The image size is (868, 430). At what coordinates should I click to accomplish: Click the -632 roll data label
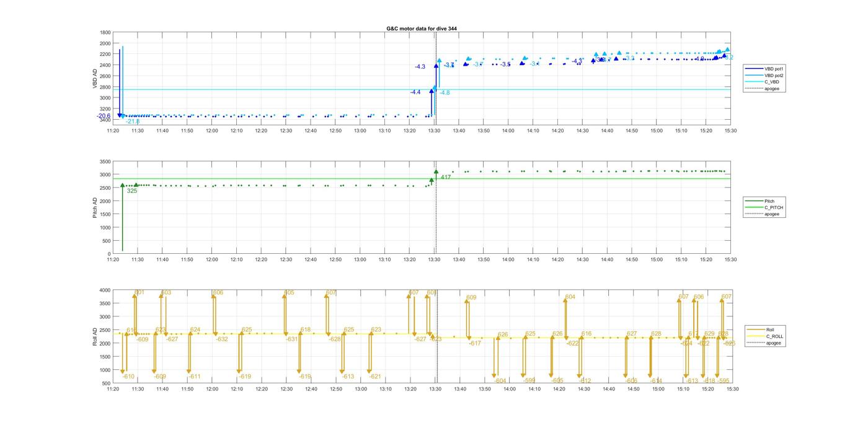click(221, 339)
